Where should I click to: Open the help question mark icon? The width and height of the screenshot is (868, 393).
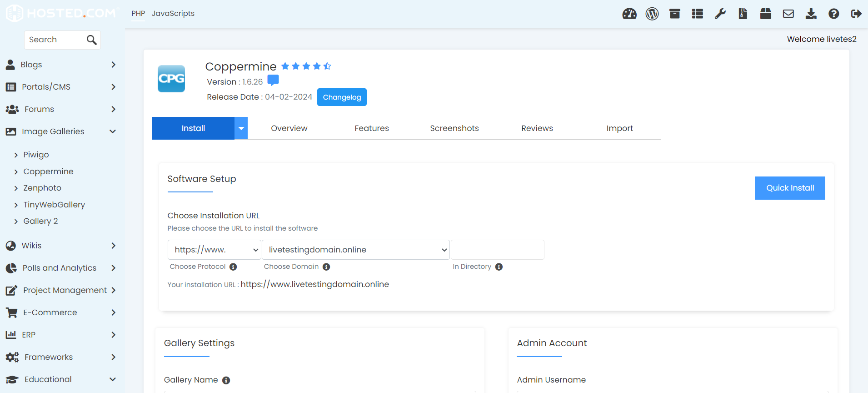coord(834,14)
